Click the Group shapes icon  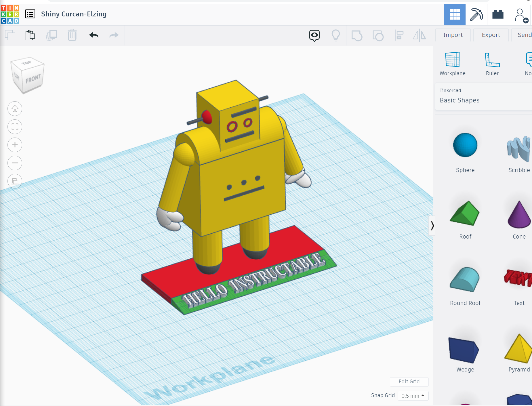pos(357,36)
